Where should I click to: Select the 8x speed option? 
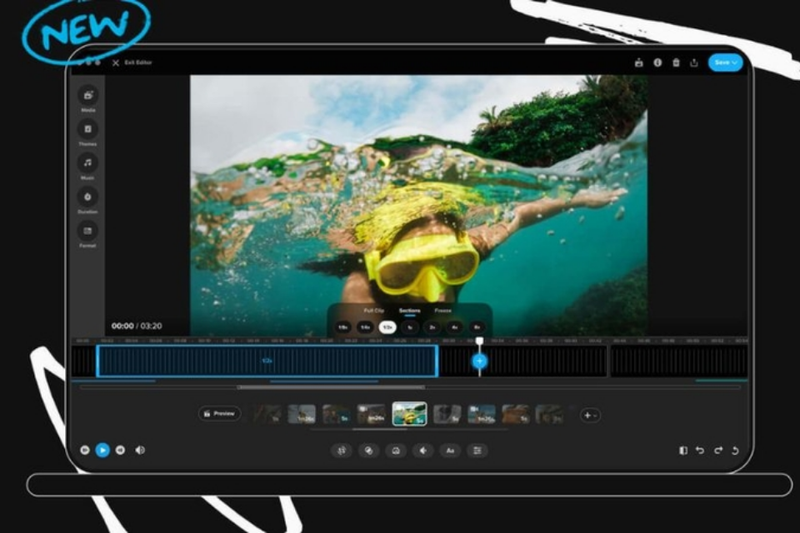pos(477,327)
